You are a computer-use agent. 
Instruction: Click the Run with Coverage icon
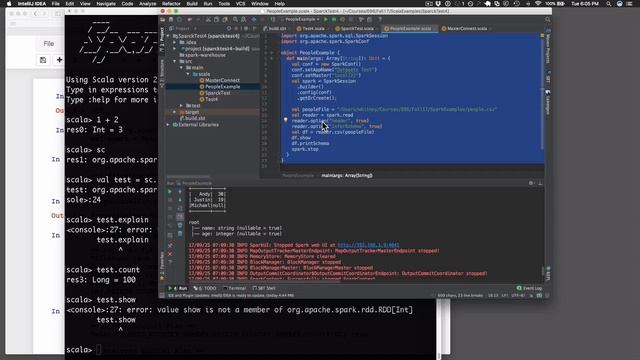pos(343,20)
